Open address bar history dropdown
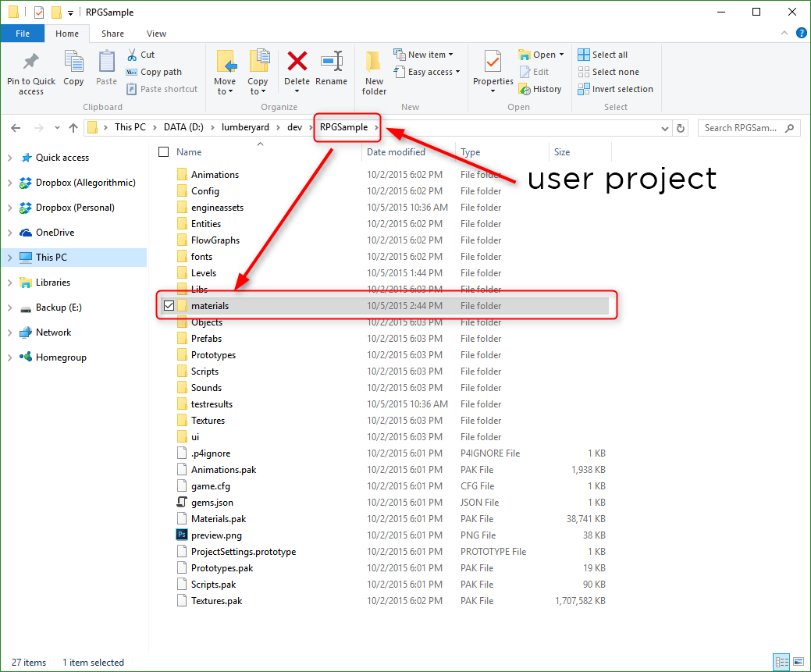The image size is (811, 672). [665, 128]
